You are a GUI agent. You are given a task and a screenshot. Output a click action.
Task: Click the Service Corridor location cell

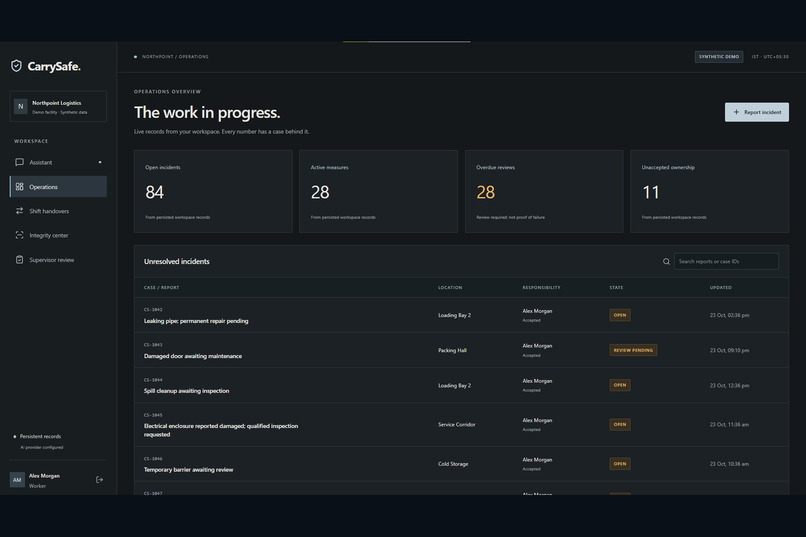point(456,424)
